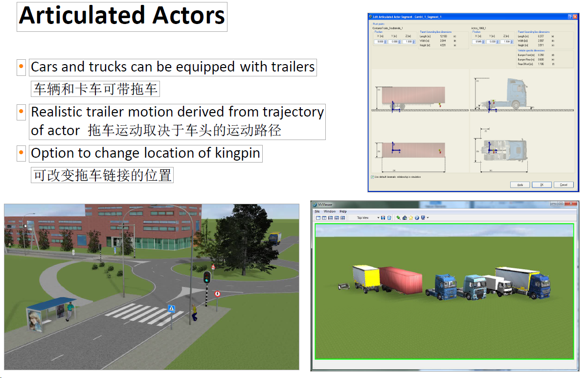
Task: Enable the default kinematic relationship checkbox
Action: (372, 177)
